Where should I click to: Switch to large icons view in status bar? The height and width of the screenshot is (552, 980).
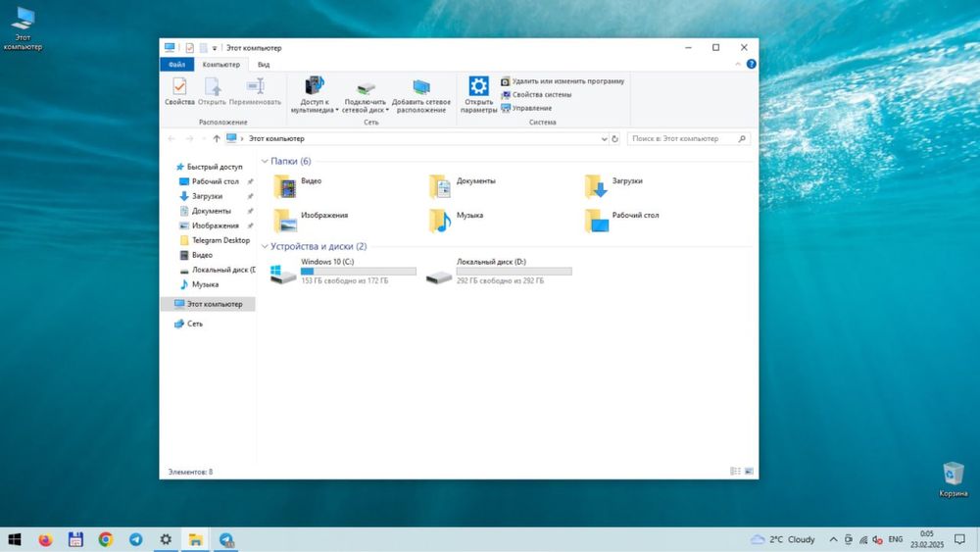pos(749,472)
